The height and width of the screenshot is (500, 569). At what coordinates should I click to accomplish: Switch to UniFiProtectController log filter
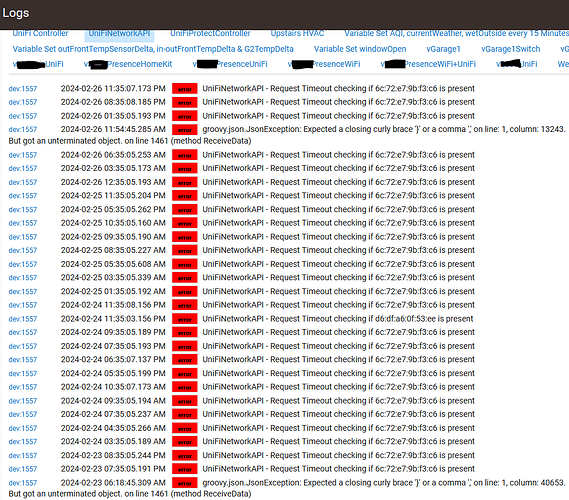[x=210, y=33]
